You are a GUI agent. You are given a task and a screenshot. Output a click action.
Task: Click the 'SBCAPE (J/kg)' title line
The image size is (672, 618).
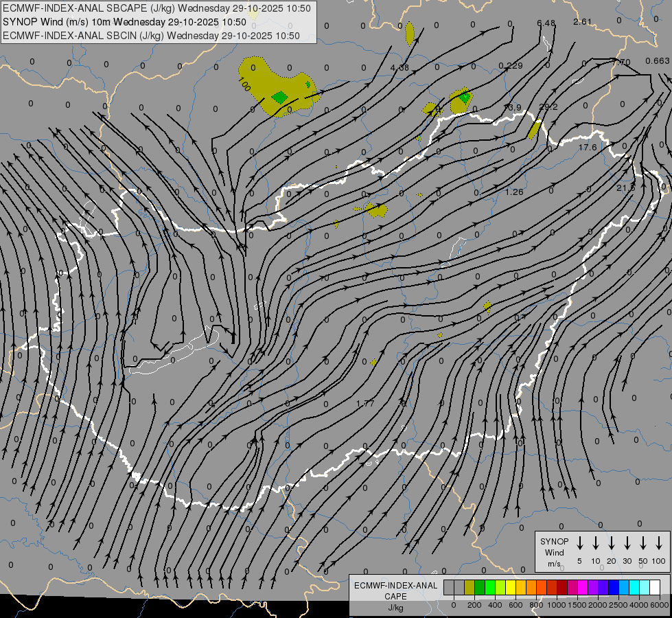(157, 8)
